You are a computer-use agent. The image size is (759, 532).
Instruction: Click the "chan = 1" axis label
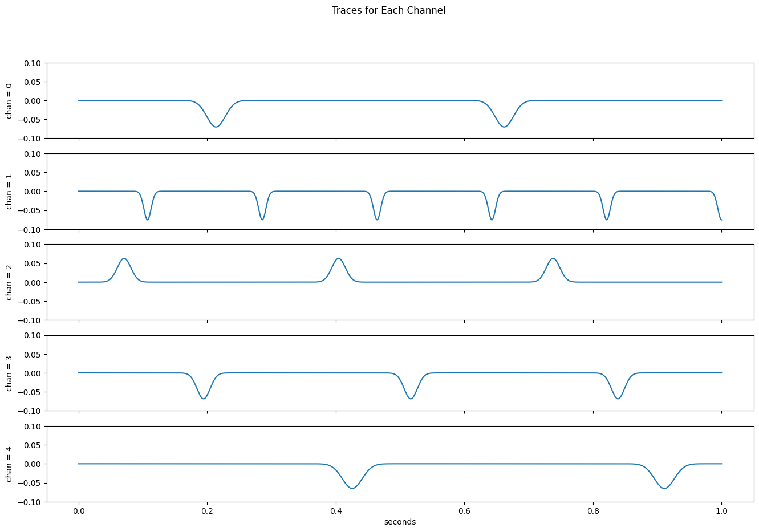pyautogui.click(x=9, y=192)
